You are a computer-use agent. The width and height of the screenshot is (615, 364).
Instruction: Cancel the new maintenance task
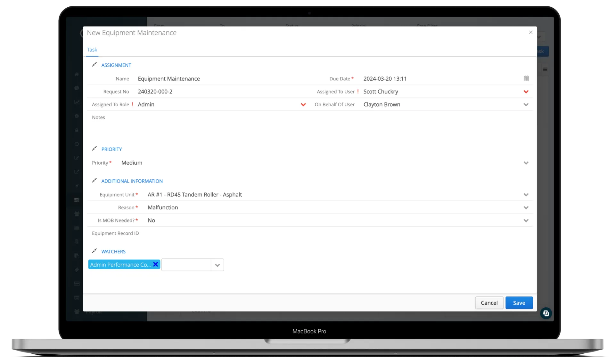pos(489,303)
